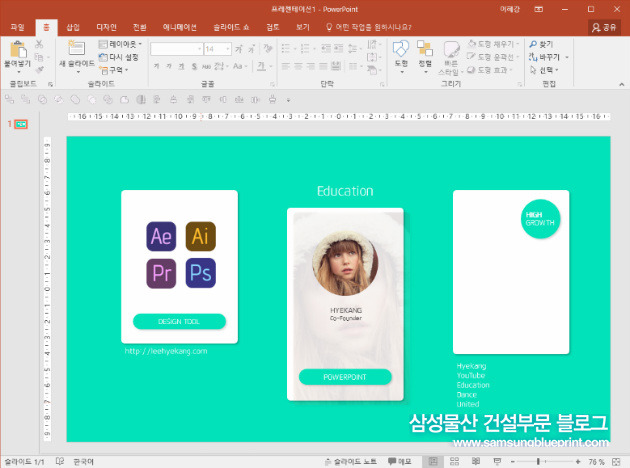Click the Copy icon in clipboard group

tap(39, 57)
